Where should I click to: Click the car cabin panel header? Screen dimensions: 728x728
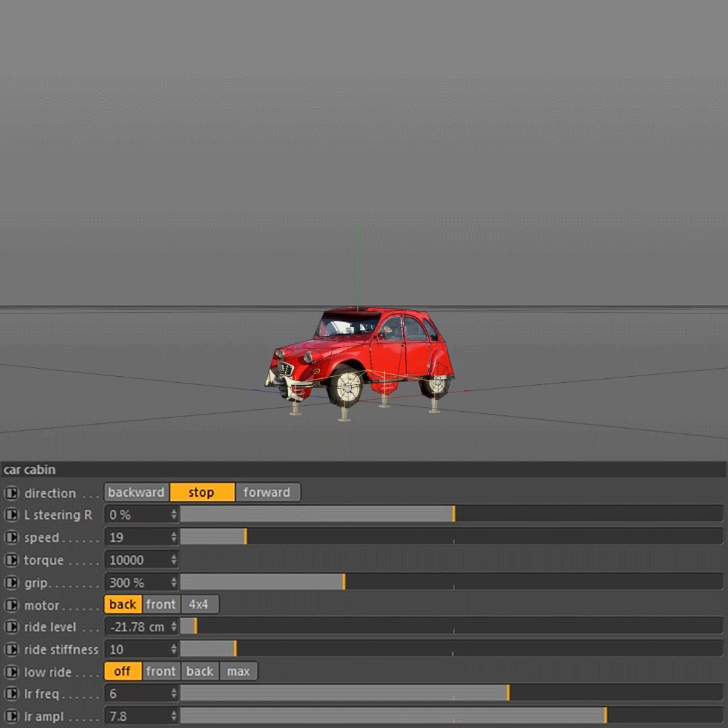click(x=363, y=469)
